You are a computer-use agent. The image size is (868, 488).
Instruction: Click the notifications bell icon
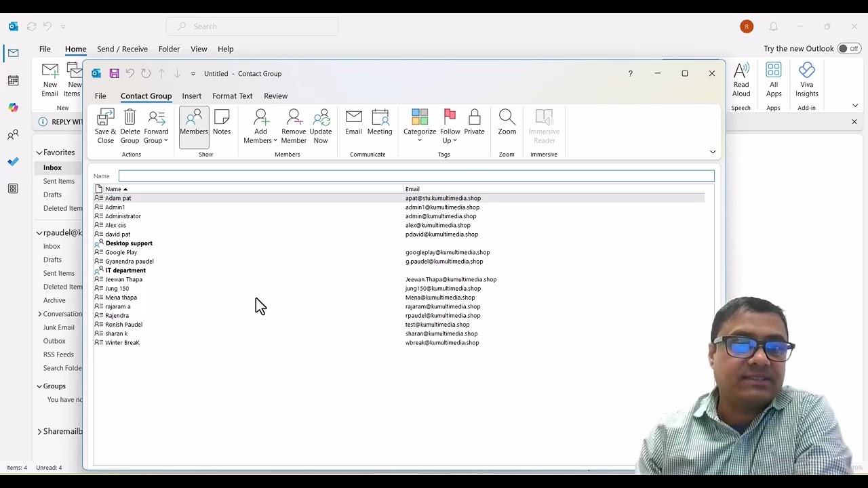[x=773, y=26]
